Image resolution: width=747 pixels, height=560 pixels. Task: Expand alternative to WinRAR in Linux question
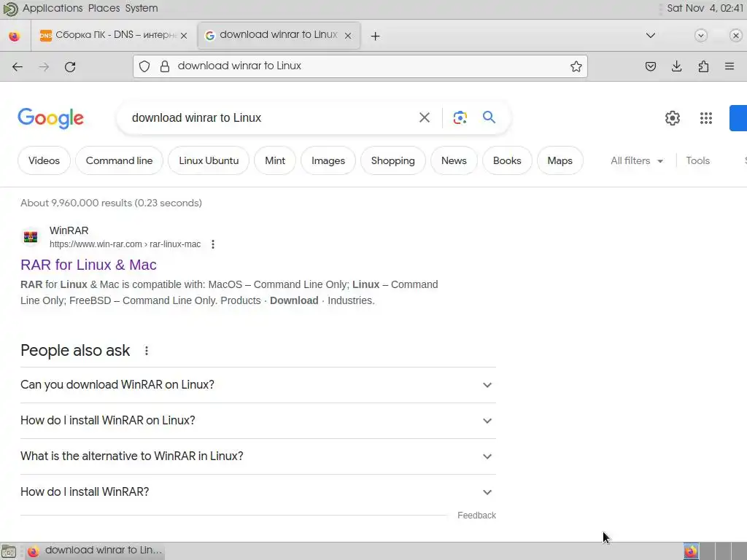click(258, 456)
